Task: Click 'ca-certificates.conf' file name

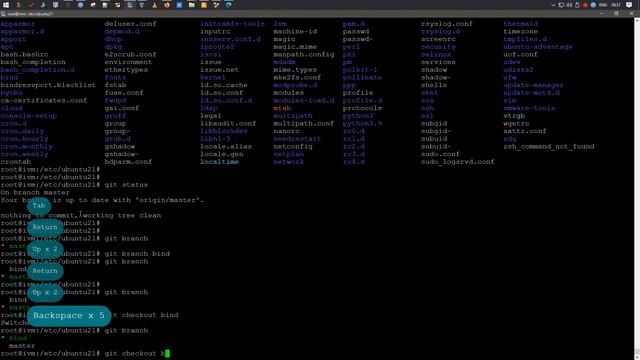Action: [x=44, y=100]
